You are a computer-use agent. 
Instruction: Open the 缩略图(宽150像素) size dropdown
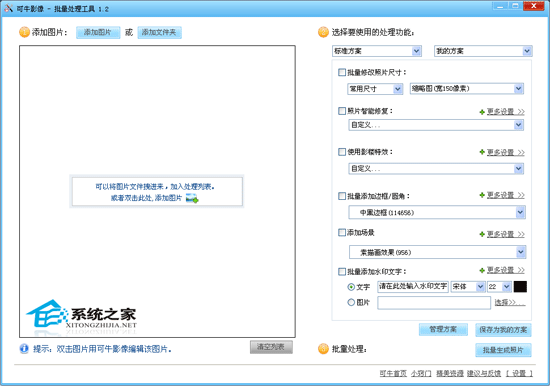tap(467, 88)
